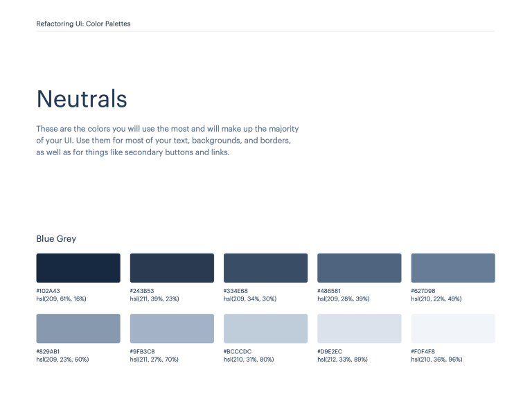This screenshot has width=532, height=399.
Task: Click the #D9E2EC hex code label
Action: 330,351
